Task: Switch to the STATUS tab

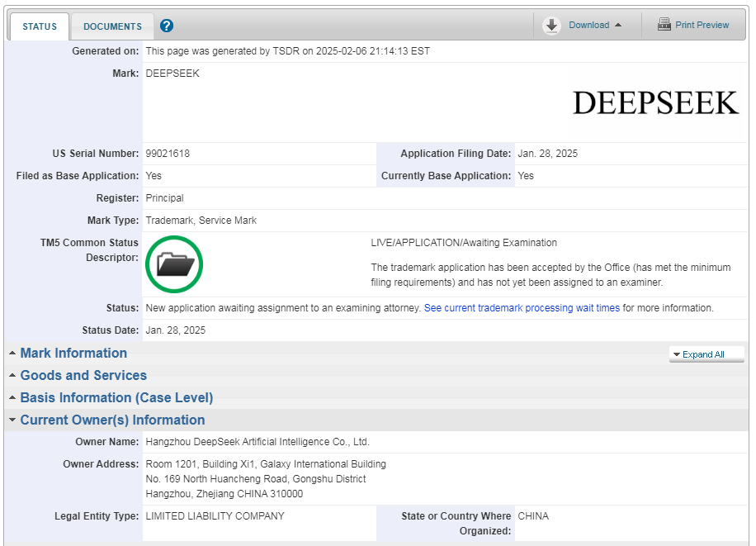Action: [40, 26]
